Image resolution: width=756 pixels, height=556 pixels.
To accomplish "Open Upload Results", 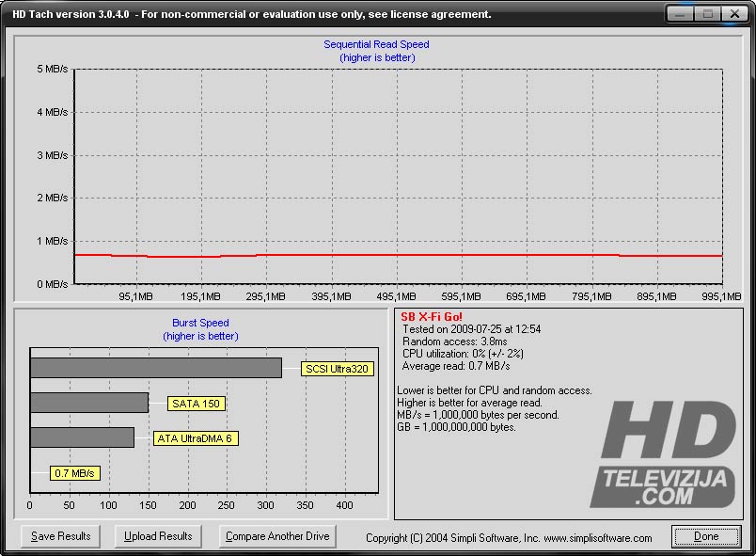I will [158, 536].
